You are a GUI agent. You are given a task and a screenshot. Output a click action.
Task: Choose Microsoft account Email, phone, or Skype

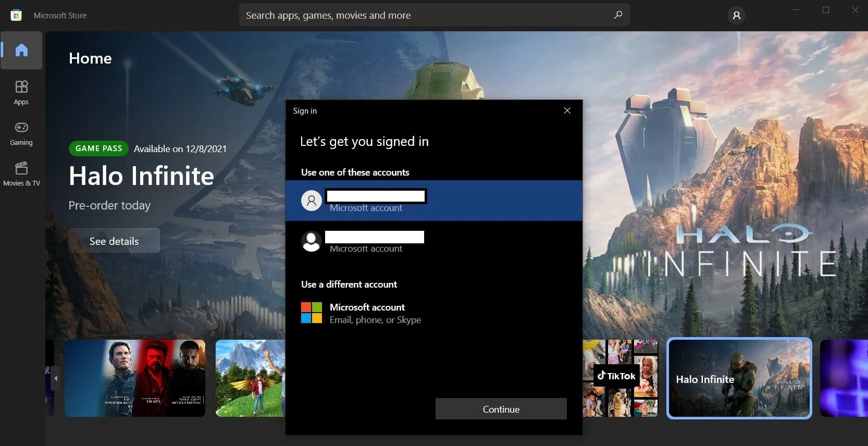(x=434, y=313)
